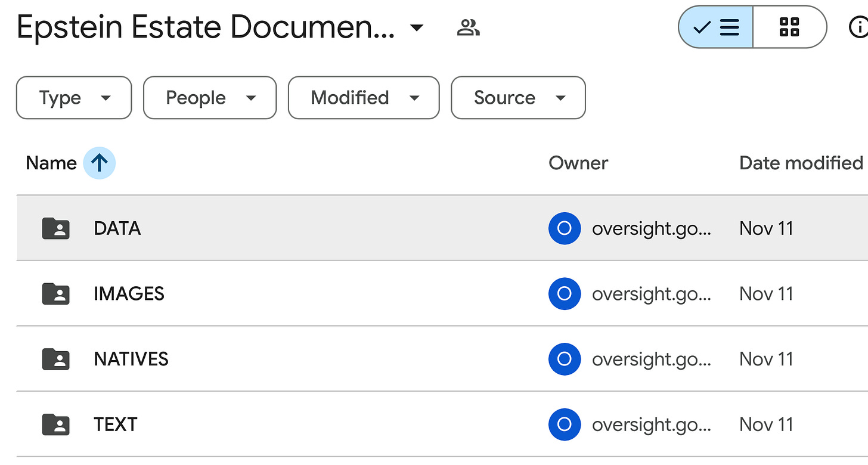Image resolution: width=868 pixels, height=465 pixels.
Task: Click the Owner column header
Action: coord(578,163)
